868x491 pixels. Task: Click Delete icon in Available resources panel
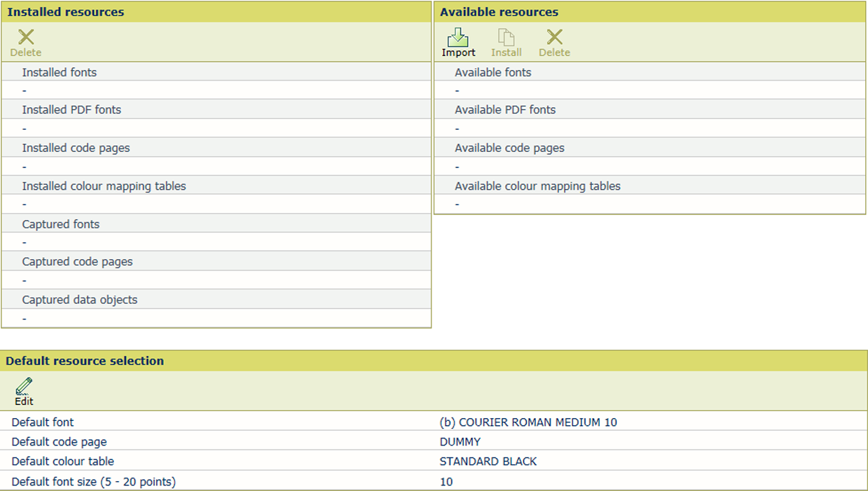pos(554,43)
